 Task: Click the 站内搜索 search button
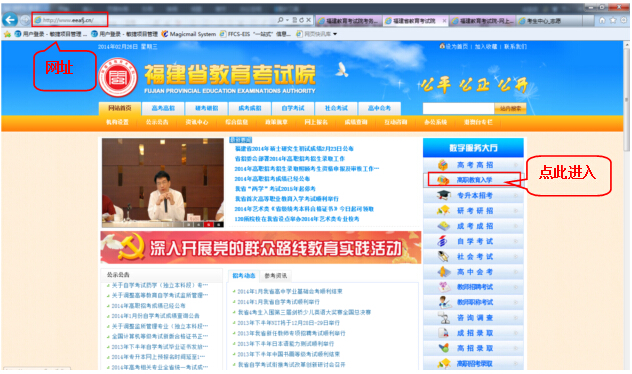click(510, 108)
